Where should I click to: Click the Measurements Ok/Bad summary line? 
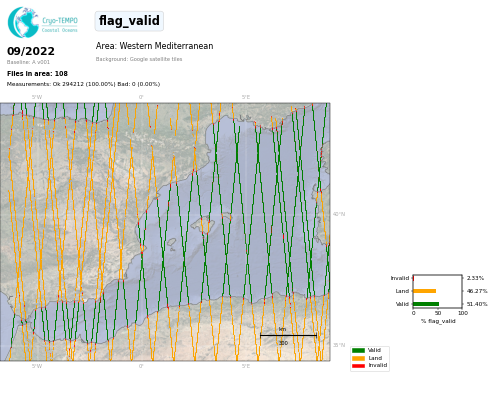(83, 84)
